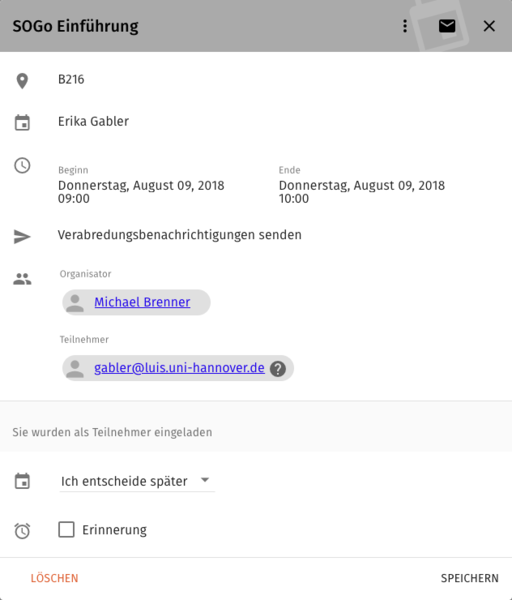This screenshot has width=512, height=600.
Task: Click the dropdown arrow of participation status
Action: pyautogui.click(x=205, y=480)
